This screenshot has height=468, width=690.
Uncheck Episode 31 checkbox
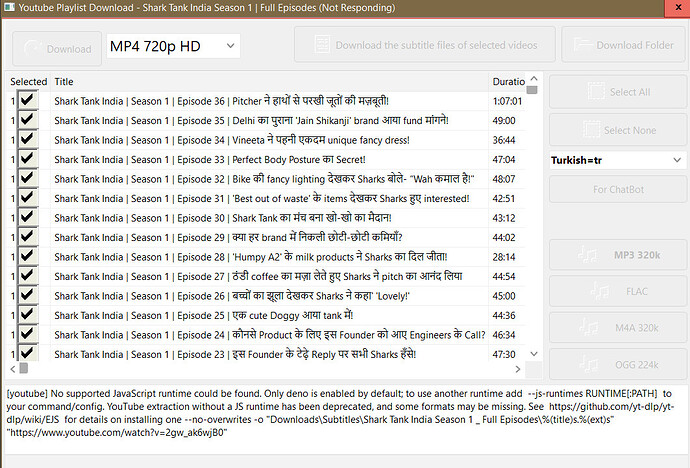click(27, 198)
